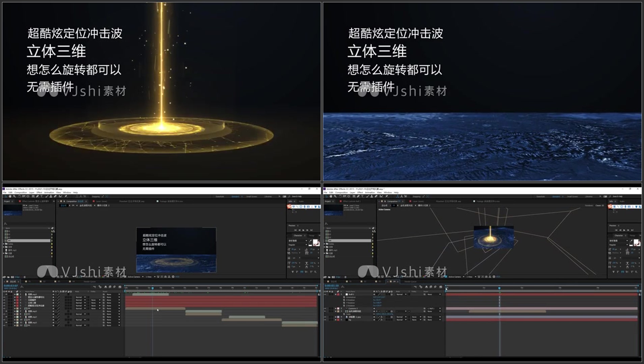The width and height of the screenshot is (644, 364).
Task: Click the Orientation stopwatch under Null 1
Action: click(x=344, y=297)
